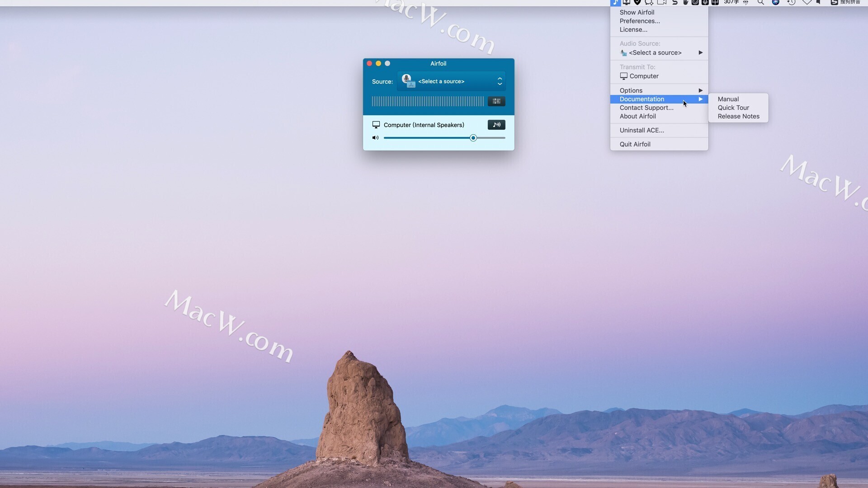
Task: Open the Quick Tour
Action: tap(738, 108)
